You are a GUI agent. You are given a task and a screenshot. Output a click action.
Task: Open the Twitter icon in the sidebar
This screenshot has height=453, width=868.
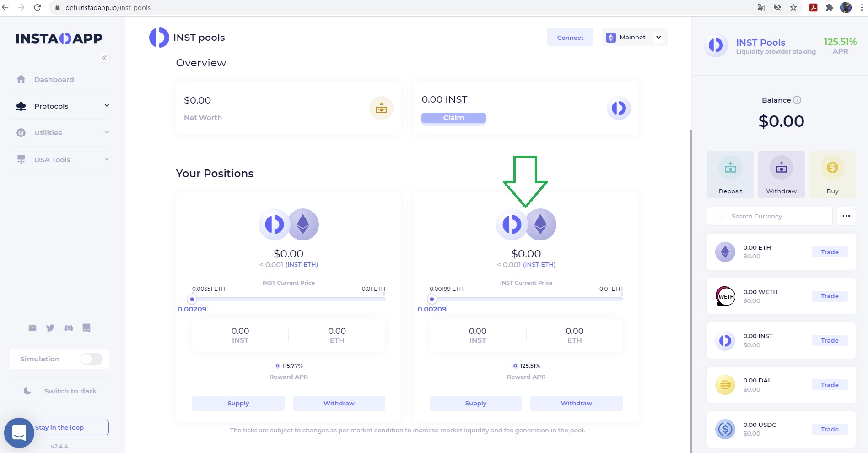coord(50,328)
